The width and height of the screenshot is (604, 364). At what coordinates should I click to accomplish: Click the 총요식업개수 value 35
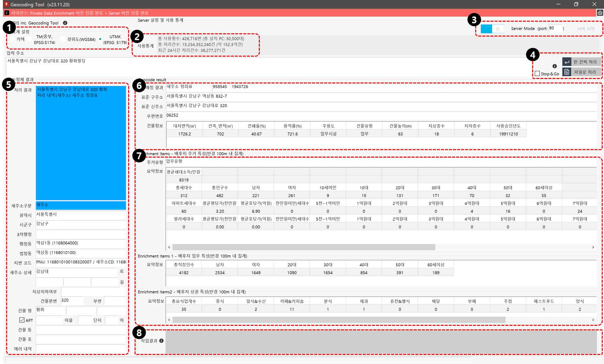(184, 309)
